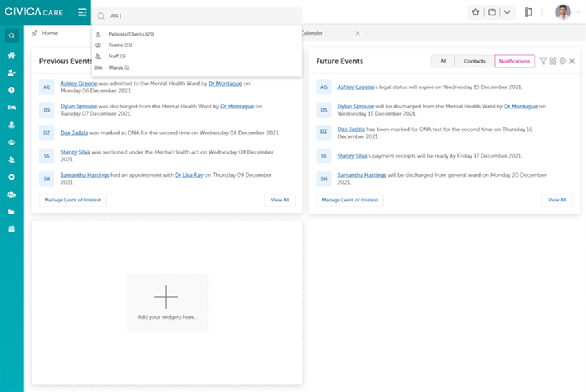Image resolution: width=586 pixels, height=392 pixels.
Task: Open the person at desk sidebar icon
Action: 12,160
